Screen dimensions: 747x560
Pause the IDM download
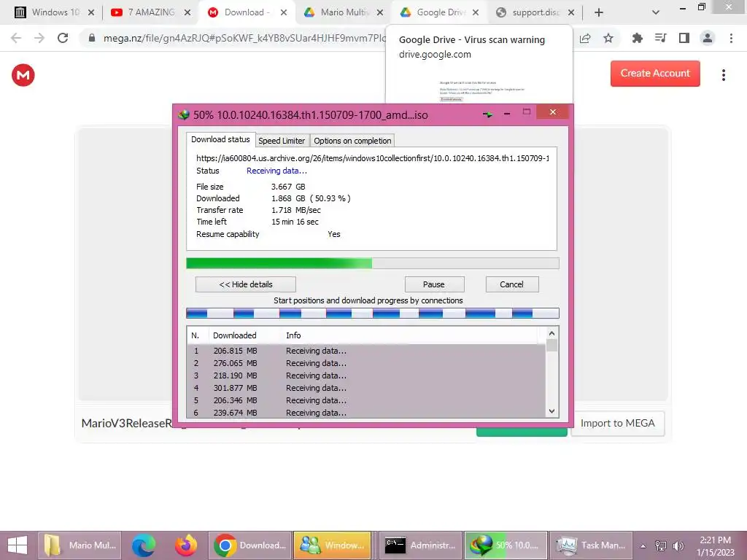tap(434, 284)
